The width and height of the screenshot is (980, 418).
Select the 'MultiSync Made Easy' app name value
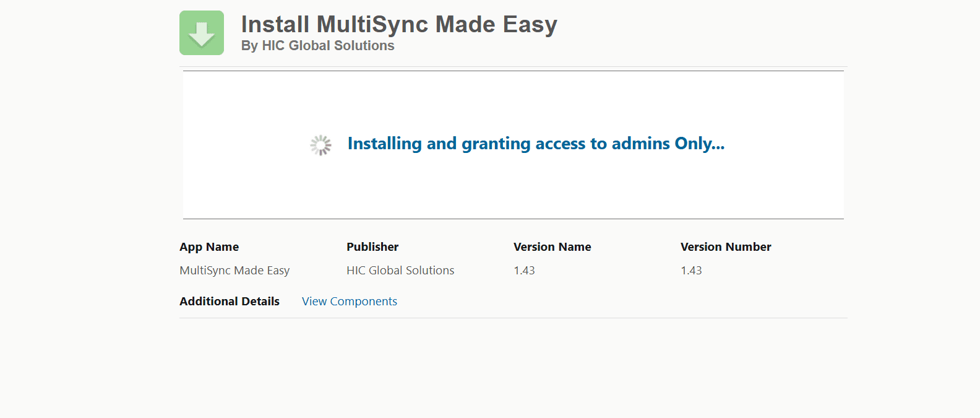(x=234, y=271)
